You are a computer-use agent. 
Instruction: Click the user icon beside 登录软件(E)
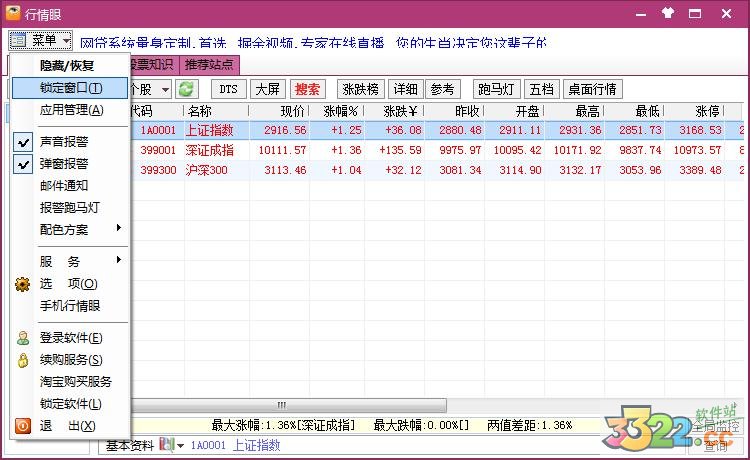[23, 338]
